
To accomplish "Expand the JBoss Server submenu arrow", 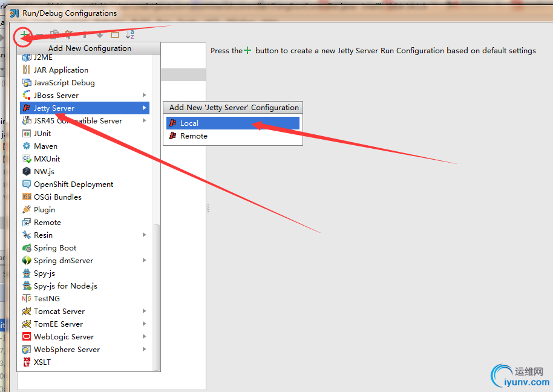I will point(144,95).
